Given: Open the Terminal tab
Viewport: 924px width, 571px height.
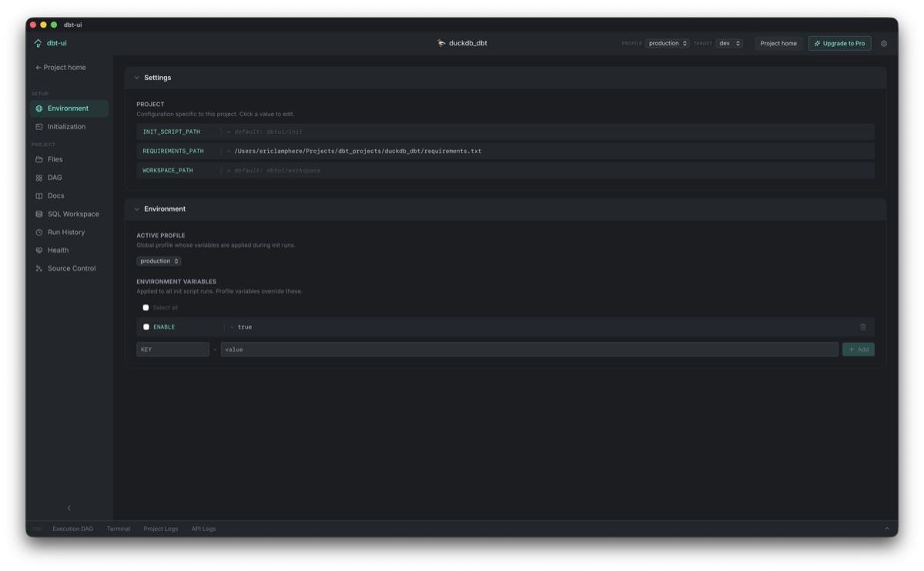Looking at the screenshot, I should (x=119, y=529).
